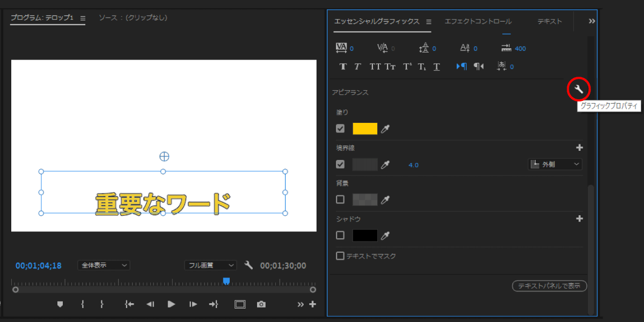Play the program sequence
The height and width of the screenshot is (322, 644).
click(x=172, y=304)
